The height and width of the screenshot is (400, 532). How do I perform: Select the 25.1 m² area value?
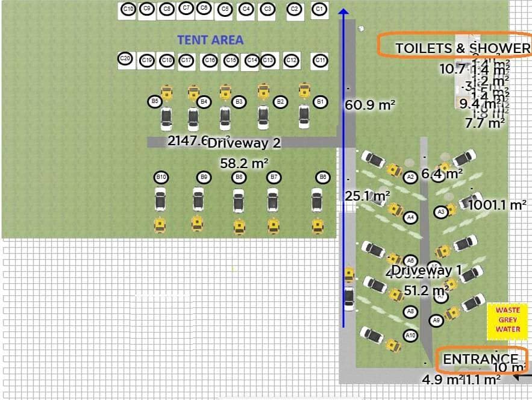368,196
